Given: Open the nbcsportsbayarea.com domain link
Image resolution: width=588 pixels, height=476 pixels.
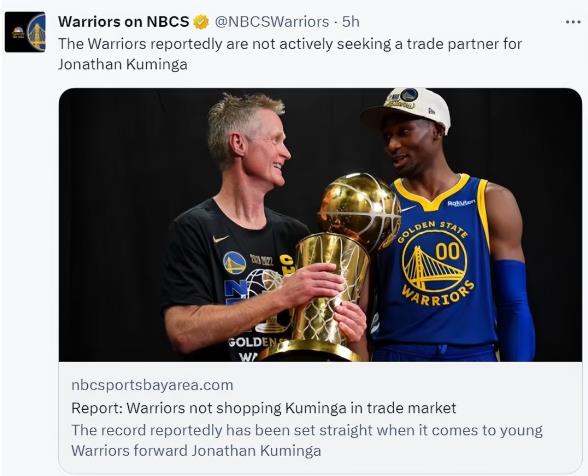Looking at the screenshot, I should (152, 385).
